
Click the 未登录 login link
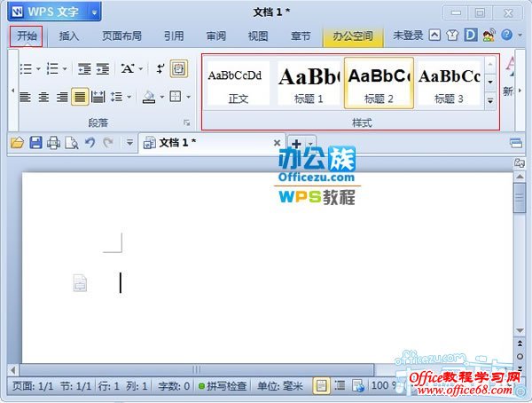(x=408, y=35)
